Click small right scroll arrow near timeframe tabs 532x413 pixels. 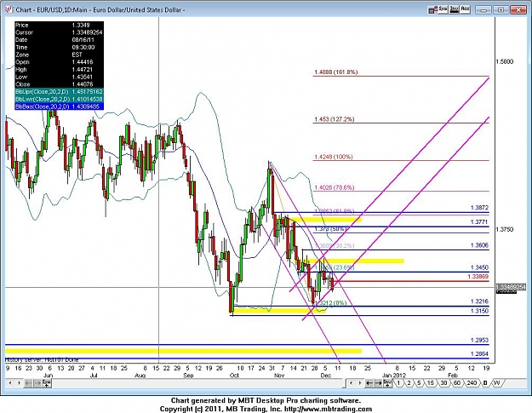pos(360,383)
